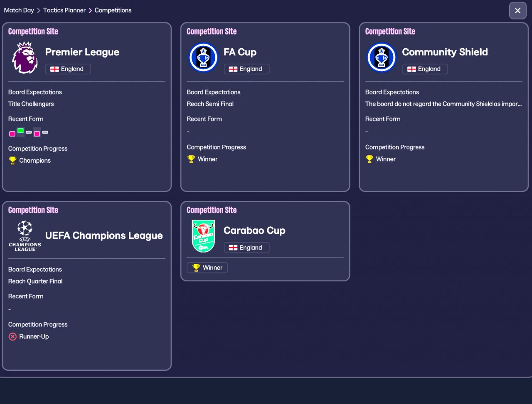Open Match Day breadcrumb

19,10
